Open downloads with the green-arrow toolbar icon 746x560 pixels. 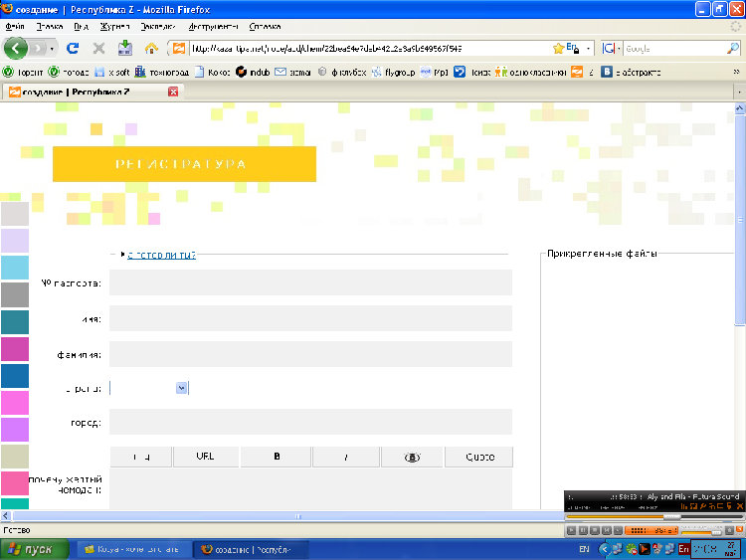[125, 48]
